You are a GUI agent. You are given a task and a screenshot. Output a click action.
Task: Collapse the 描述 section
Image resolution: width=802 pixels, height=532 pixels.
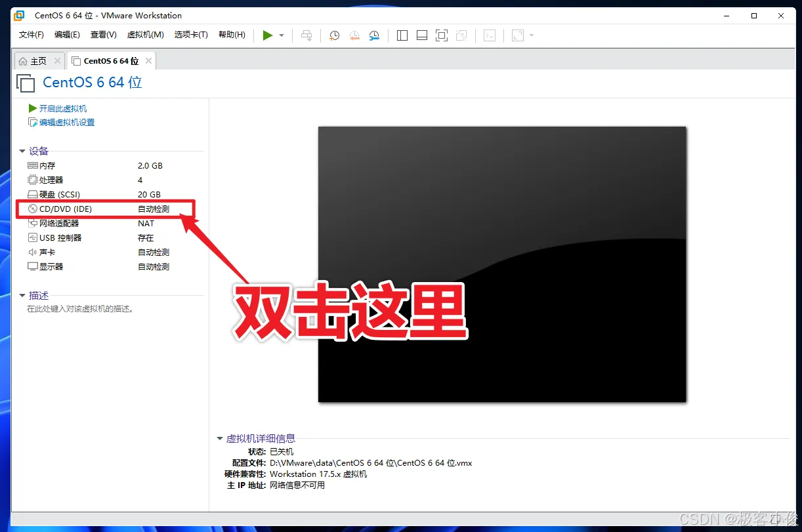22,296
